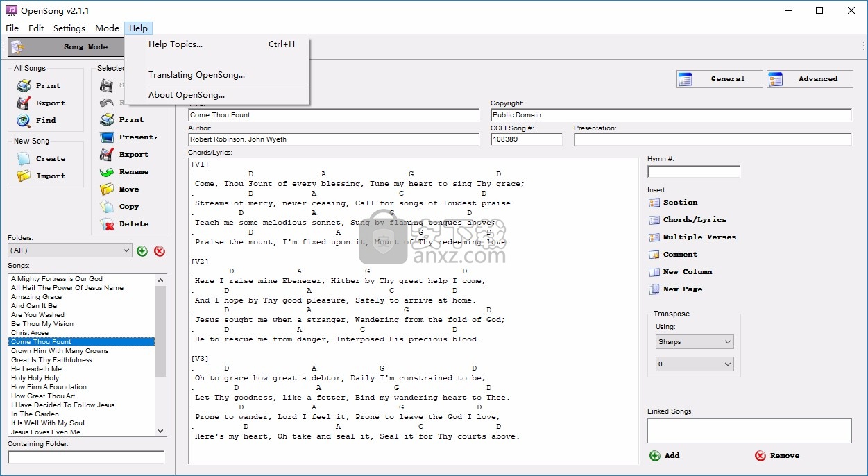Click the CCLI Song # field
The image size is (868, 476).
pos(527,139)
